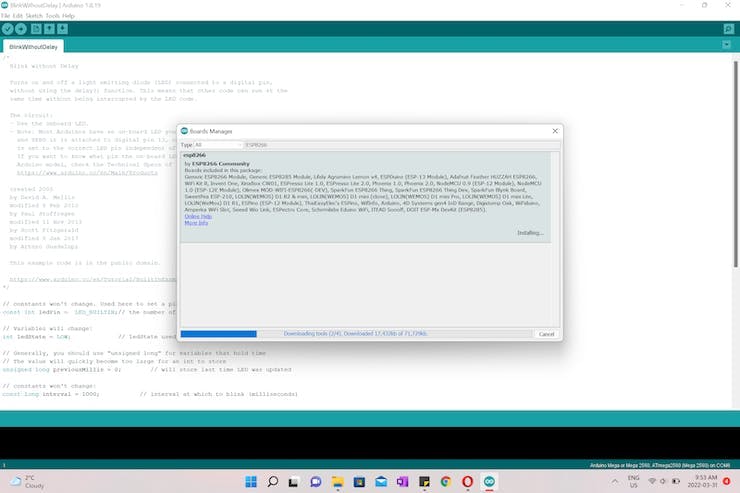Screen dimensions: 740x493
Task: Click the battery tray icon
Action: click(x=676, y=481)
